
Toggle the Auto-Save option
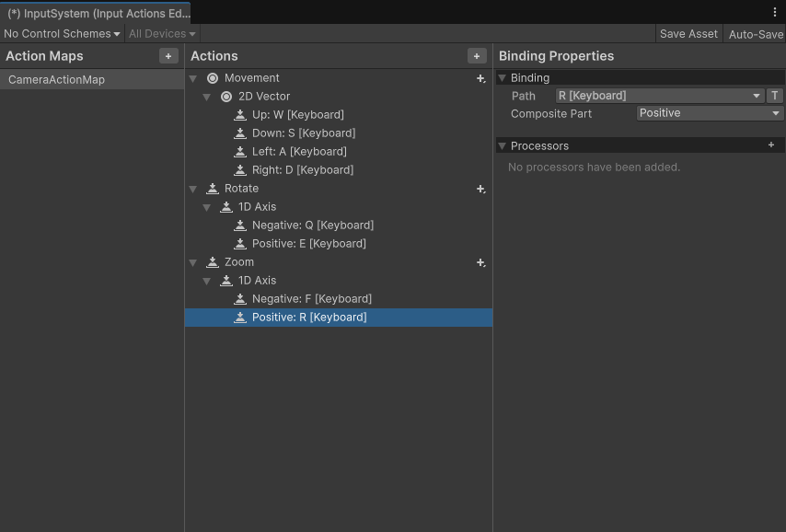(x=756, y=34)
